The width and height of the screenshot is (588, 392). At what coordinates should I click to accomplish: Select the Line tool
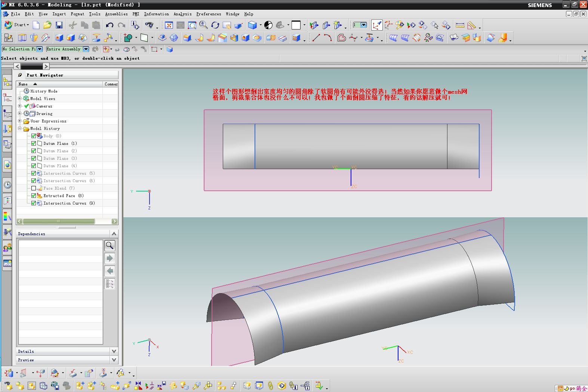(316, 38)
